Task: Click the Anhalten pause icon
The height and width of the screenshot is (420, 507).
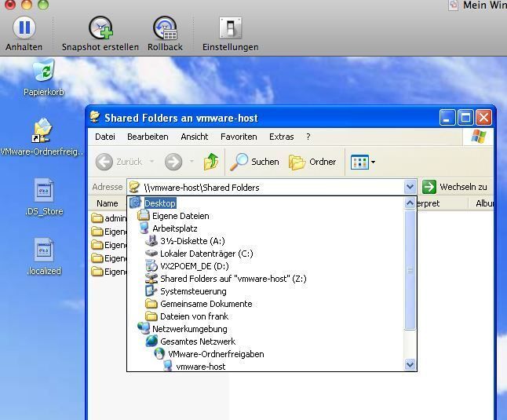Action: [x=24, y=27]
